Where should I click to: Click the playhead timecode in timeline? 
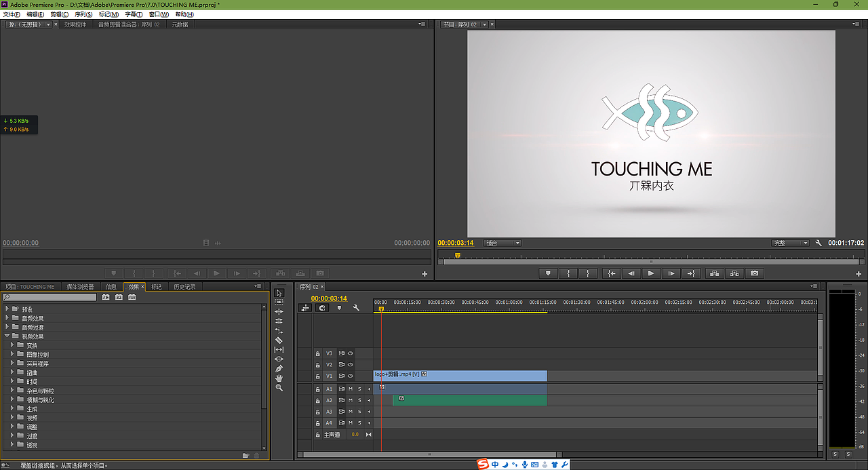(x=329, y=298)
